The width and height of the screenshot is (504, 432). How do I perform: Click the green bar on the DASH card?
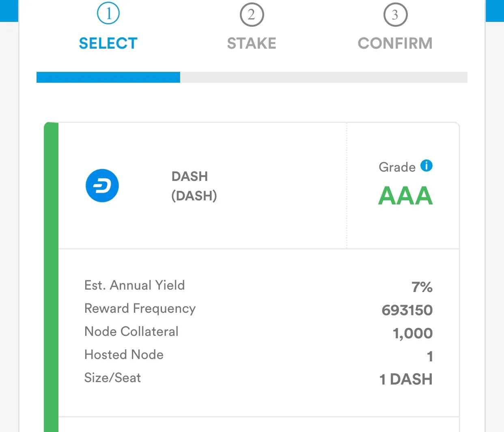(x=51, y=277)
